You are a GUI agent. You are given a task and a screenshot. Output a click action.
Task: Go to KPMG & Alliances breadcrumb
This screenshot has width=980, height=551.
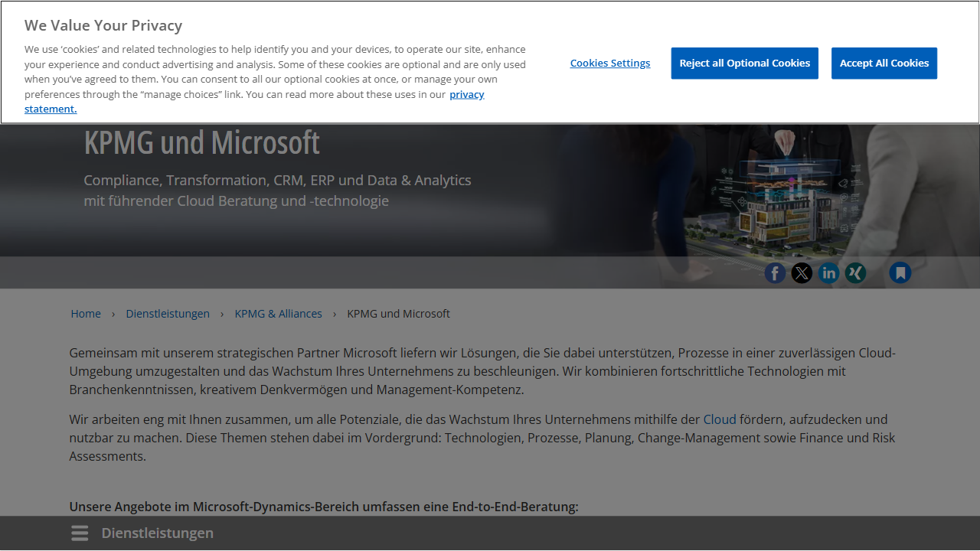pyautogui.click(x=279, y=314)
